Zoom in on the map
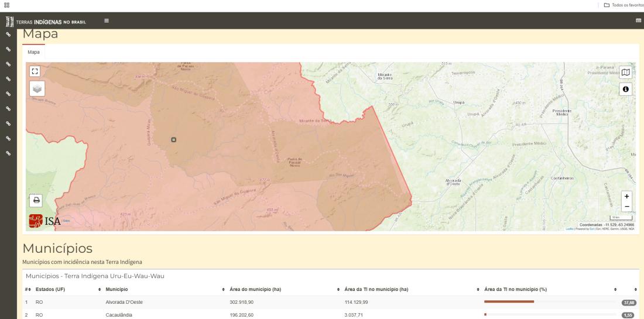The height and width of the screenshot is (319, 644). (x=627, y=196)
